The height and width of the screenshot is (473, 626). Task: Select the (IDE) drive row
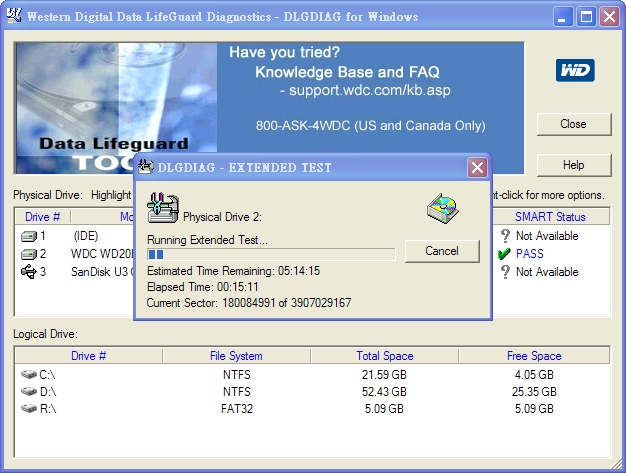pyautogui.click(x=86, y=236)
